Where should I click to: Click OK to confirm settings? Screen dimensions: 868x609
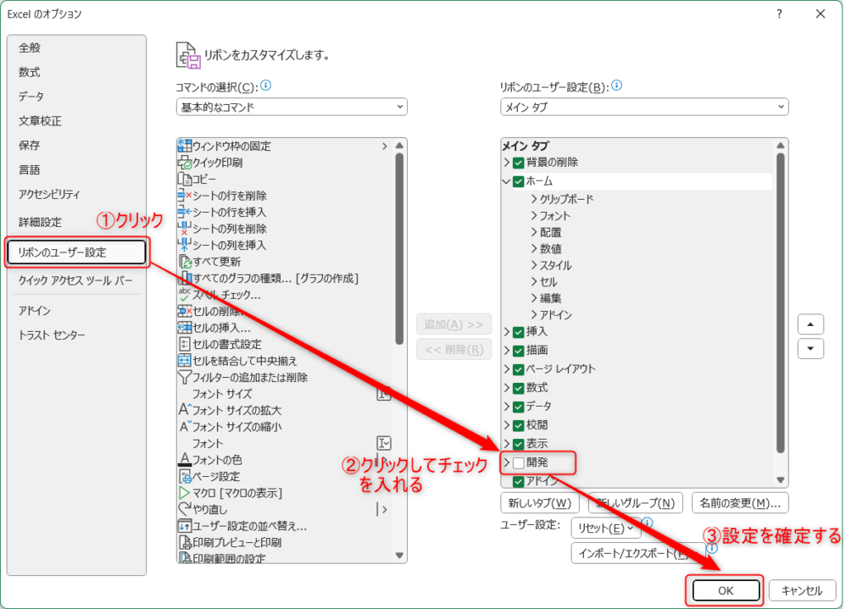coord(726,590)
